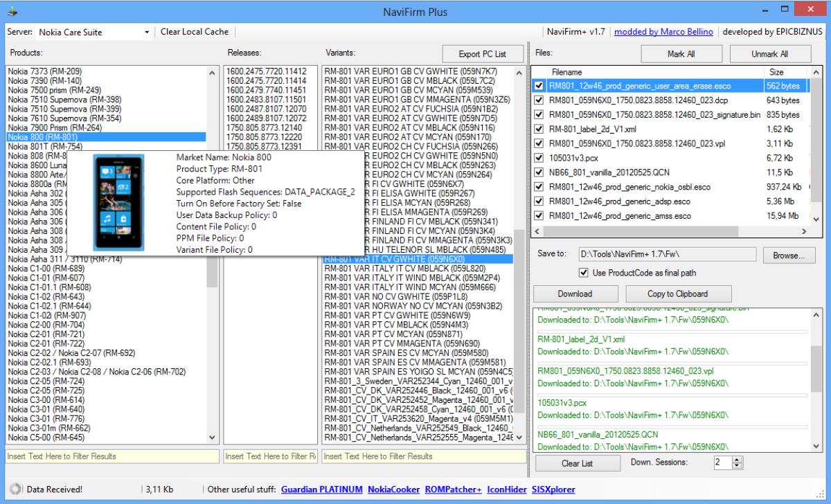Click the Products filter text field
This screenshot has width=831, height=504.
pos(109,456)
